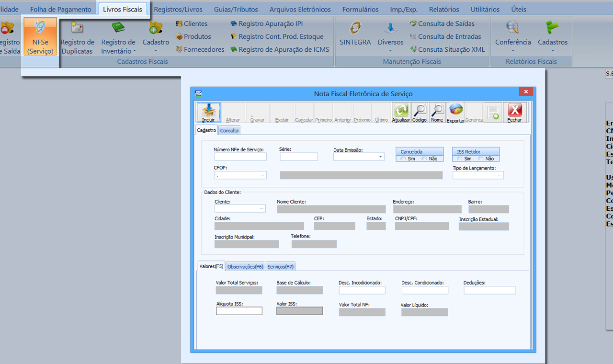Open Consulta Situação XML
This screenshot has width=613, height=364.
pyautogui.click(x=447, y=49)
